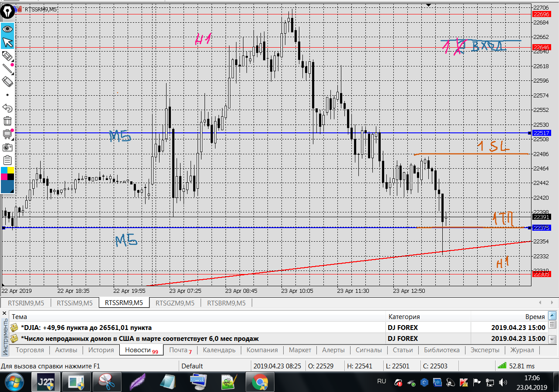Choose the line drawing tool
The image size is (559, 392).
7,68
